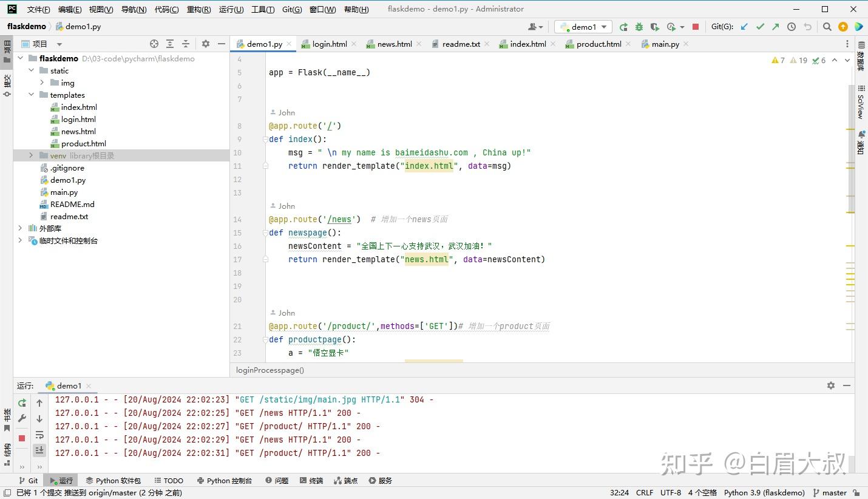Click the Git update project arrow
The width and height of the screenshot is (868, 499).
click(x=744, y=27)
